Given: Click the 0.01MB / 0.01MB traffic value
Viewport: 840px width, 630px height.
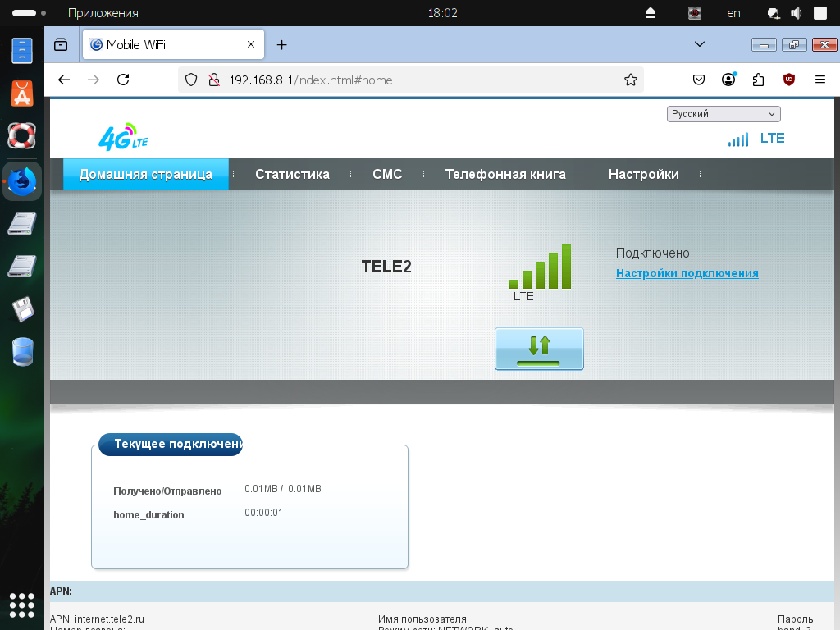Looking at the screenshot, I should tap(283, 489).
